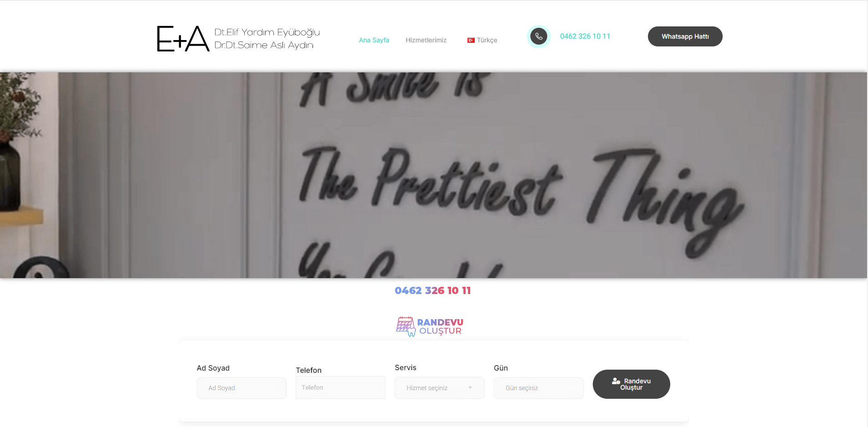Go to Ana Sayfa menu item
868x427 pixels.
pyautogui.click(x=374, y=40)
